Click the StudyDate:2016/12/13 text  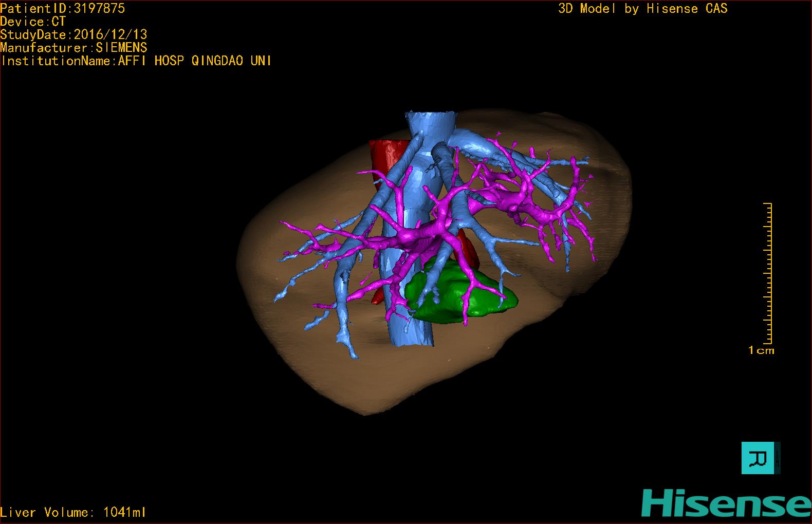[x=74, y=34]
